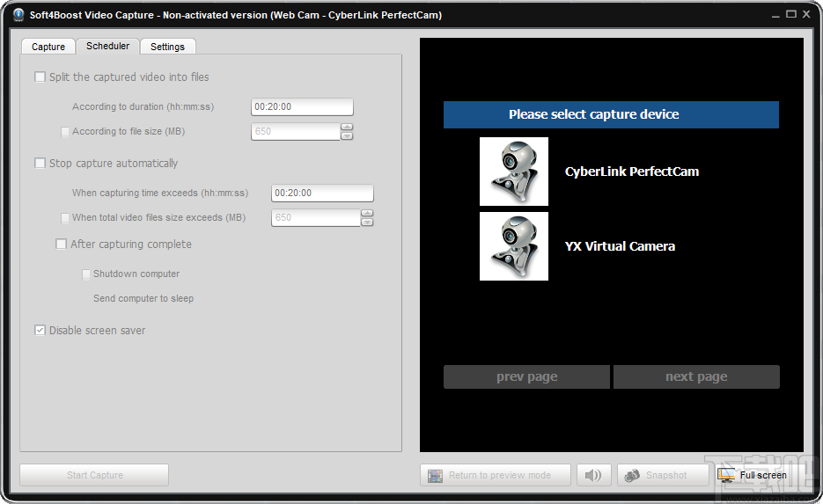Decrease split file size with down arrow
Screen dimensions: 823x504
click(347, 135)
